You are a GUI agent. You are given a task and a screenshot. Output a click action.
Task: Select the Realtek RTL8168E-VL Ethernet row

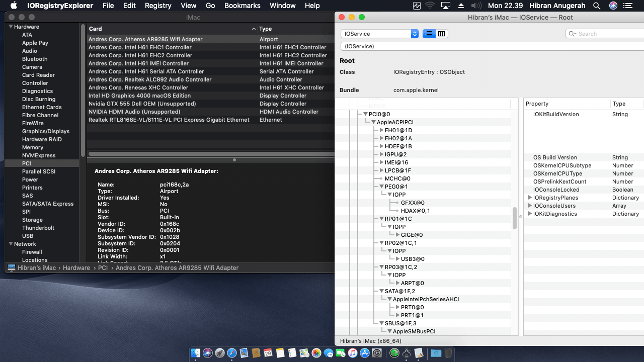[211, 120]
